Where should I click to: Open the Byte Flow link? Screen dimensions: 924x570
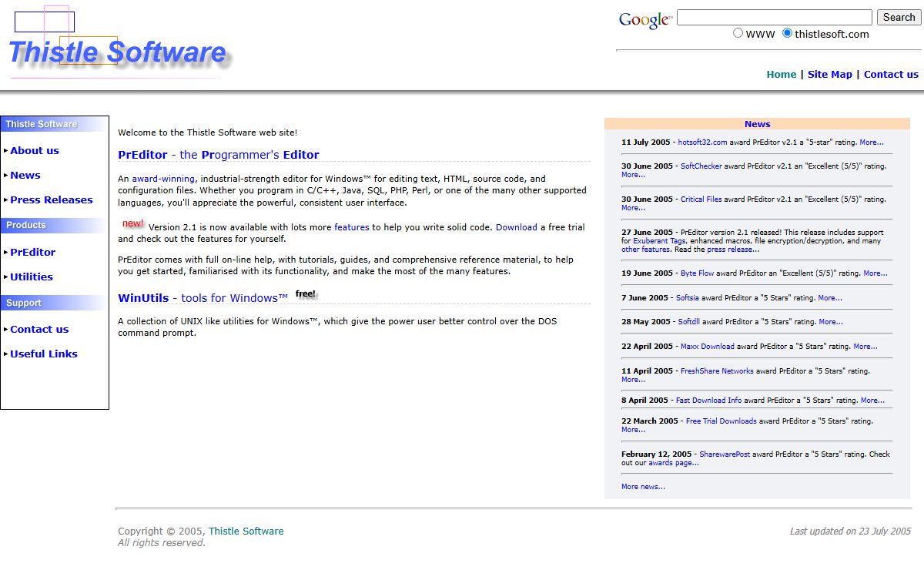click(x=698, y=273)
